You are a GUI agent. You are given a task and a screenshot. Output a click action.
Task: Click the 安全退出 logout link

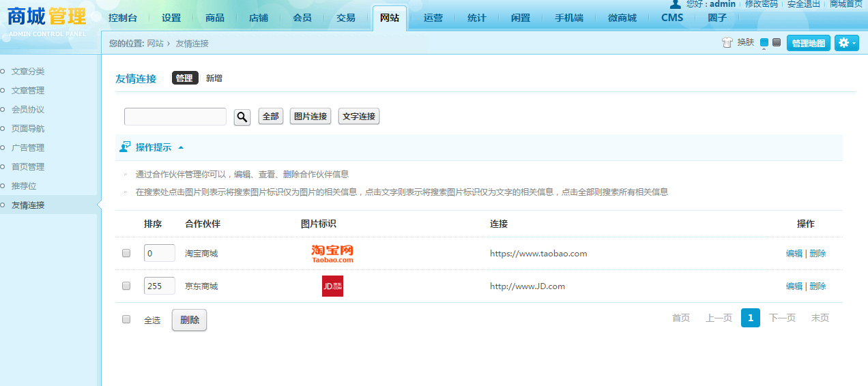(804, 4)
